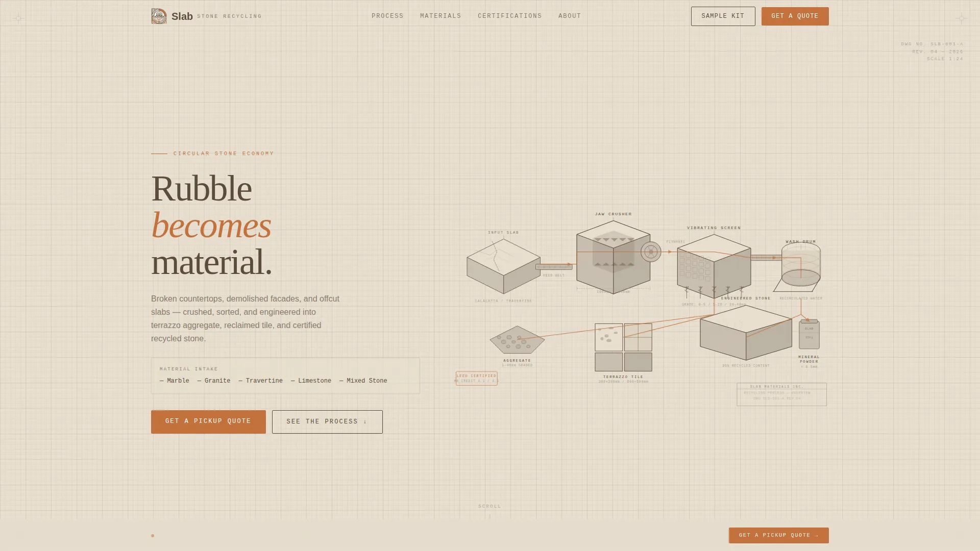Viewport: 980px width, 551px height.
Task: Click the Stone Recycling tagline
Action: pos(229,16)
